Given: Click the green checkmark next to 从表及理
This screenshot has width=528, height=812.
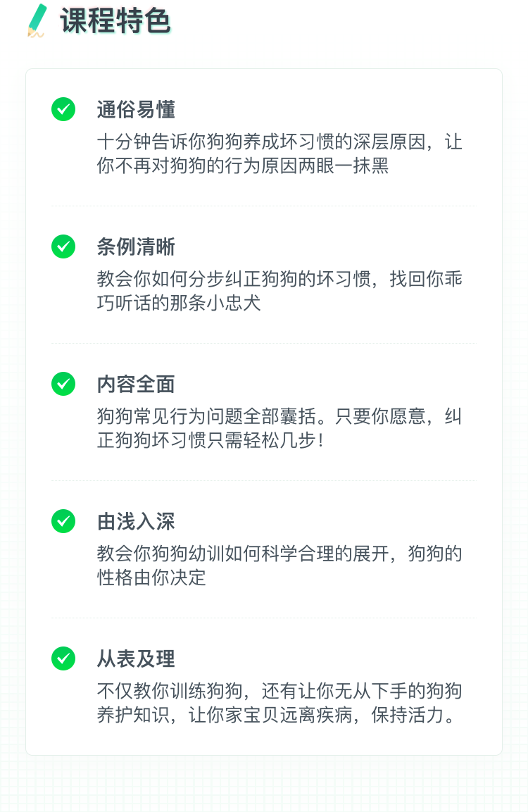Looking at the screenshot, I should click(63, 658).
